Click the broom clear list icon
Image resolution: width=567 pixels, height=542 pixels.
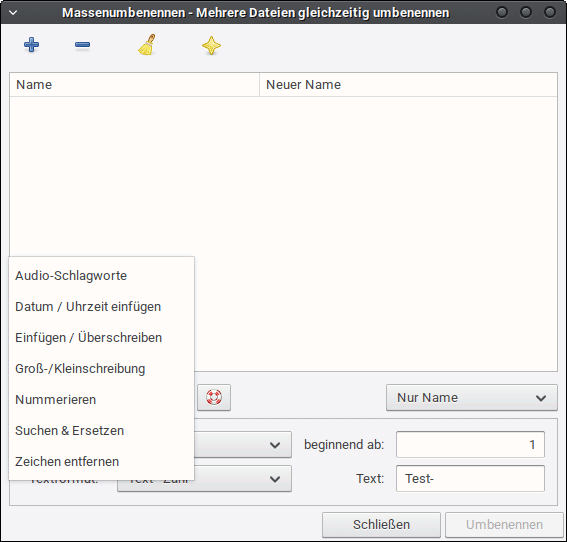click(x=147, y=45)
